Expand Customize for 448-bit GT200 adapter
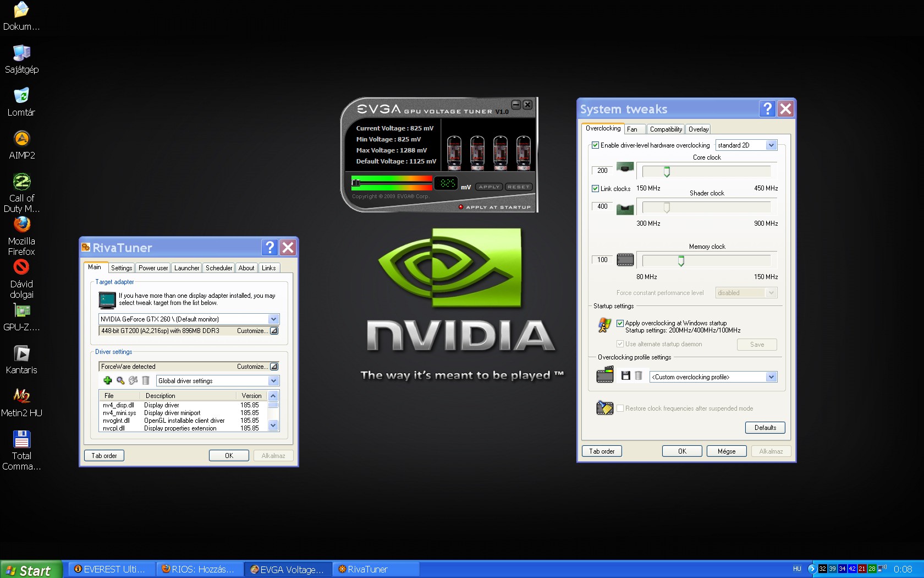This screenshot has width=924, height=578. tap(274, 331)
